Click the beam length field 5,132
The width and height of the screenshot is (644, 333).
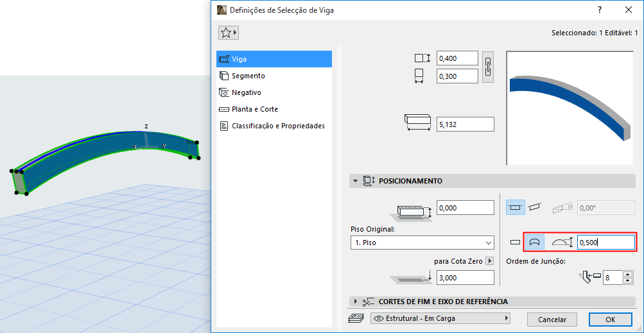click(x=465, y=124)
